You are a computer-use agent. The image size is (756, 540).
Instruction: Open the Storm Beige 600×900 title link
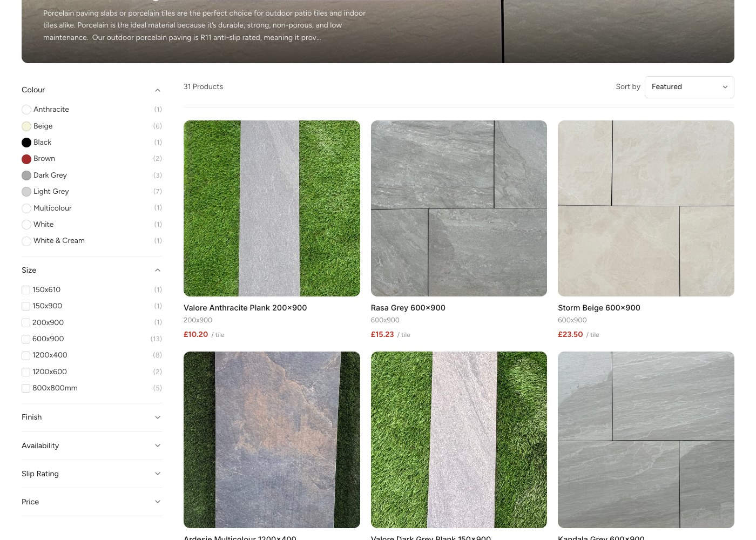[599, 308]
